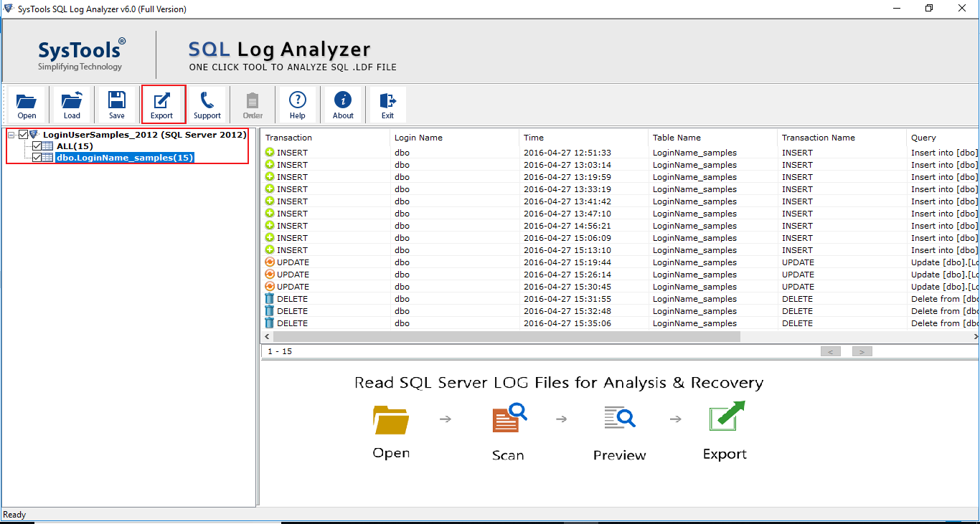This screenshot has height=524, width=980.
Task: Select the LoginUserSamples_2012 (SQL Server 2012) node
Action: point(144,135)
